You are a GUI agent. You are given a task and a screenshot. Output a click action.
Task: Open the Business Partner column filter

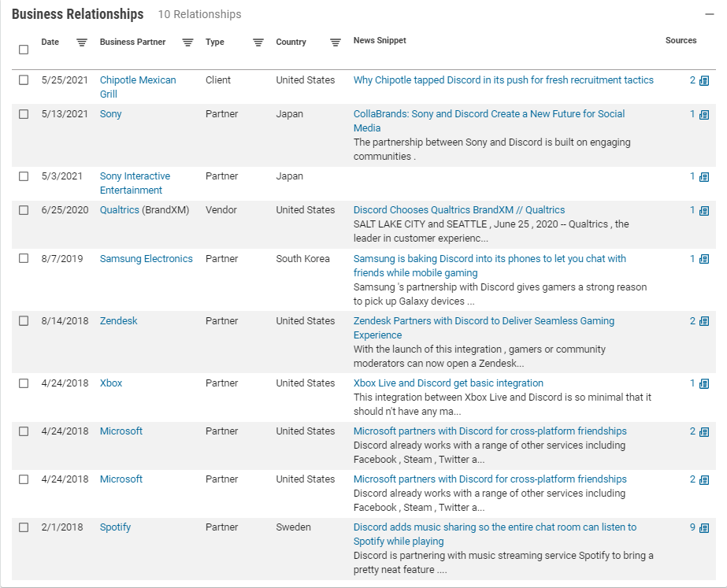click(187, 43)
